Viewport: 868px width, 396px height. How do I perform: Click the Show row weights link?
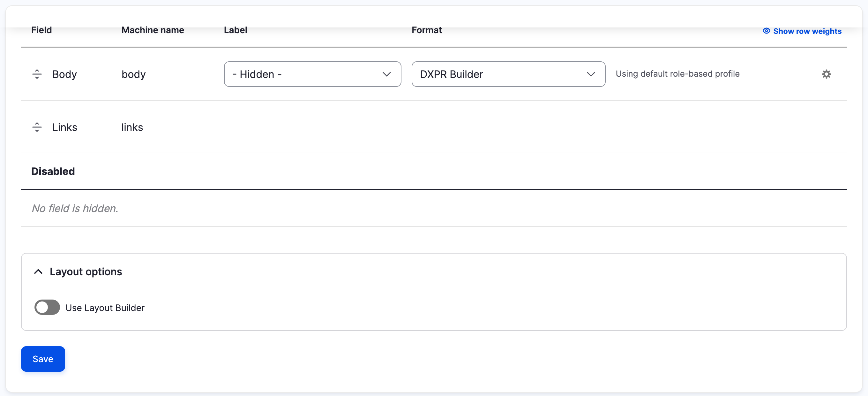(x=802, y=31)
